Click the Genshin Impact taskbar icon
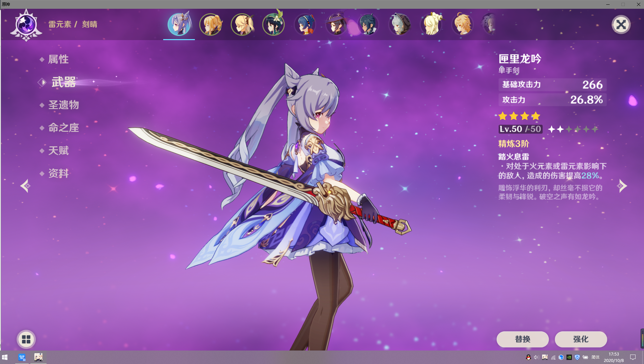This screenshot has width=644, height=364. point(38,357)
